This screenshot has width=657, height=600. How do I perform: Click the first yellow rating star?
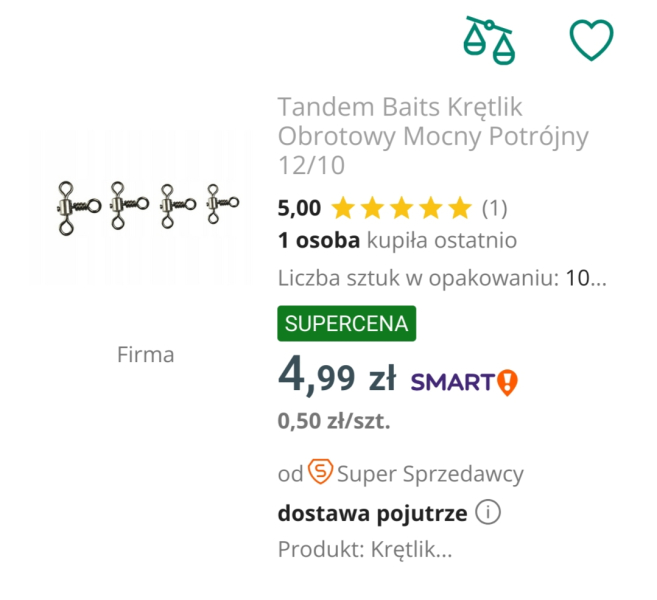(343, 209)
